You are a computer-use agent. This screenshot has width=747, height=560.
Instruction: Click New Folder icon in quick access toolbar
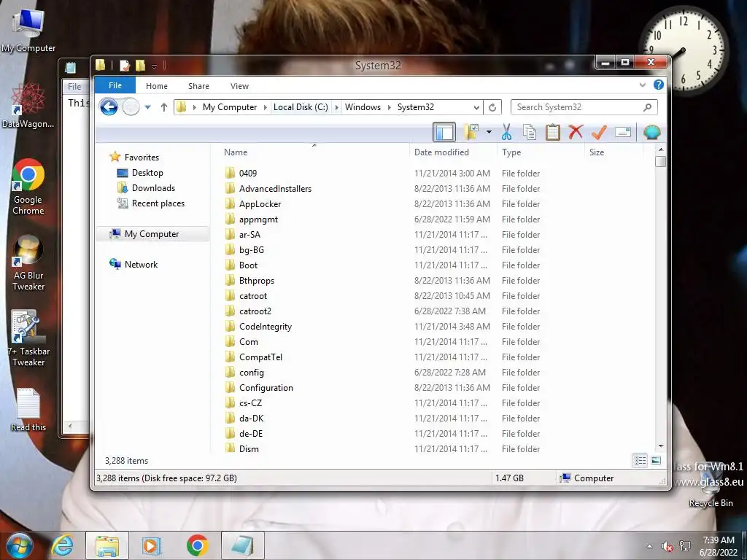pos(141,65)
